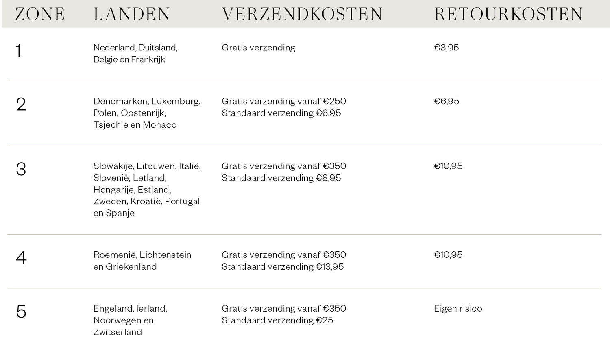Select 'Denemarken, Luxemburg' countries text
Image resolution: width=610 pixels, height=364 pixels.
coord(147,101)
